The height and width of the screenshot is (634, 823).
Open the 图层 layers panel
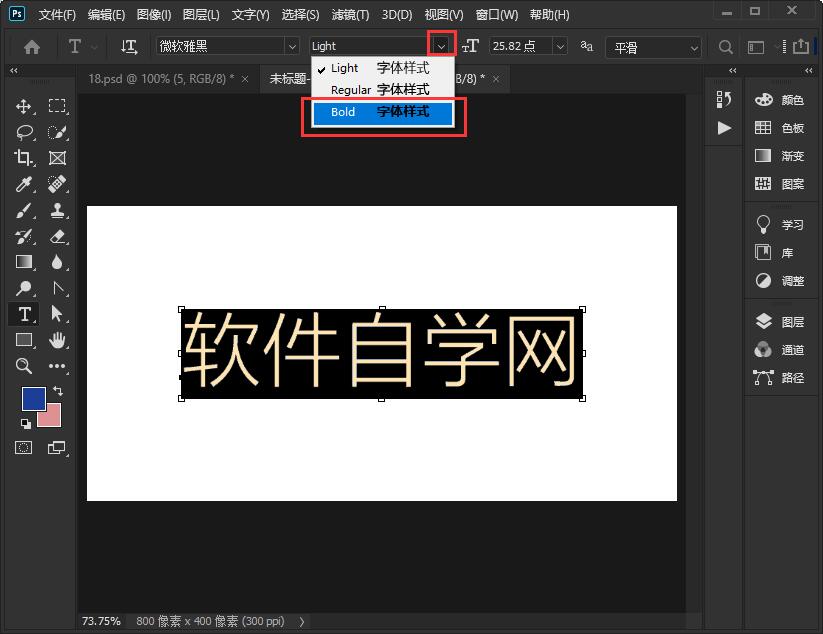point(780,322)
